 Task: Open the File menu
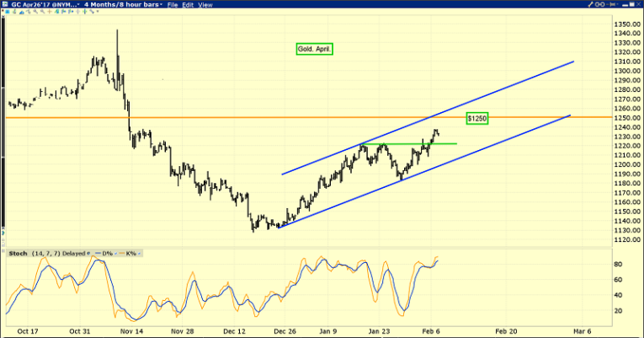click(x=173, y=5)
